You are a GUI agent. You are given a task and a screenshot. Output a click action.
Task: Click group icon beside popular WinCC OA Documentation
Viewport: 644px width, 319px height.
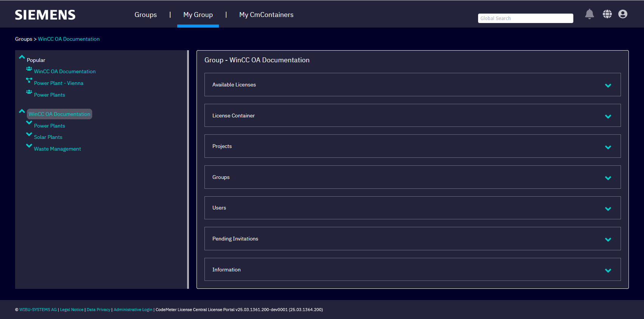(x=29, y=69)
